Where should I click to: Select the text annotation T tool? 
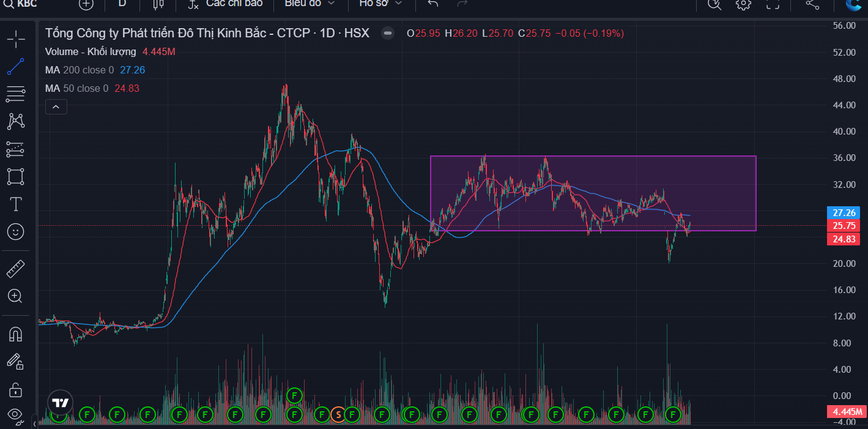(16, 204)
